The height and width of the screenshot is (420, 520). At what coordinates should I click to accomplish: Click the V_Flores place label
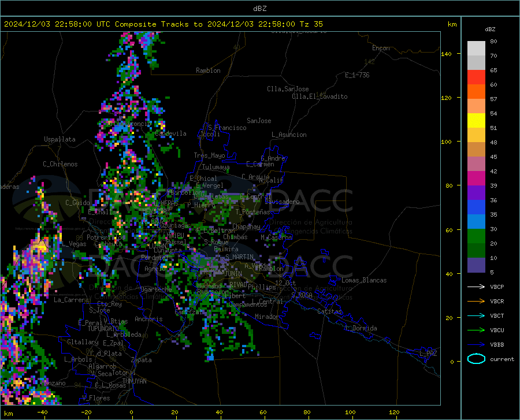pos(96,398)
